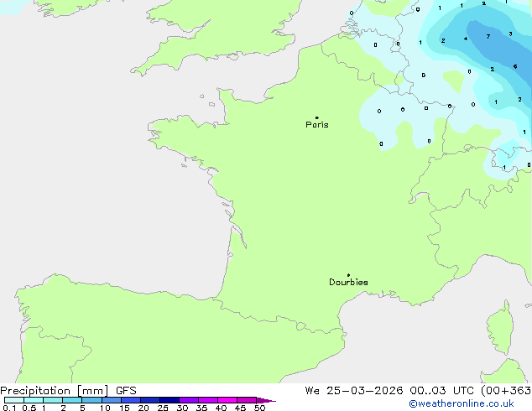Viewport: 532px width, 411px height.
Task: Select the Precipitation [mm] GFS title
Action: click(68, 391)
